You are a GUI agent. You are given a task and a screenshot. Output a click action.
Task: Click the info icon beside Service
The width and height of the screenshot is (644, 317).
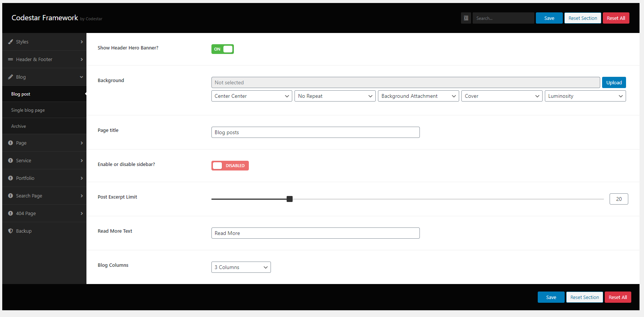click(10, 160)
